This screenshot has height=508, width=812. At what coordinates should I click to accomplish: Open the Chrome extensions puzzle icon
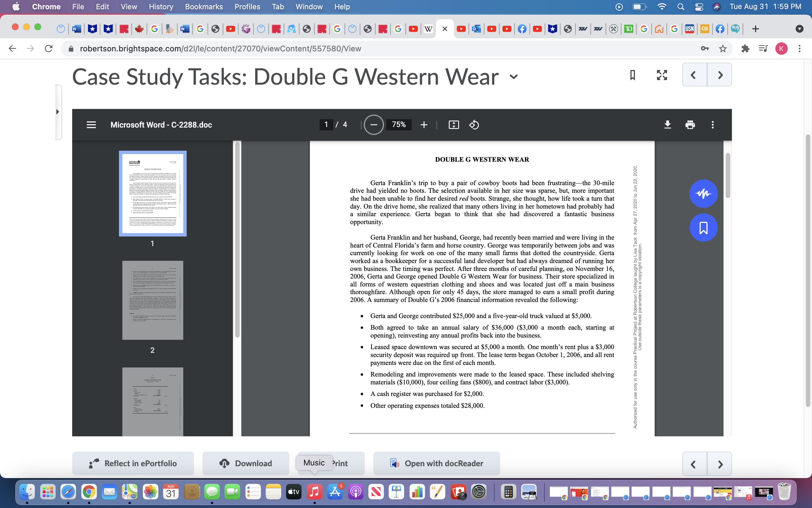coord(745,49)
